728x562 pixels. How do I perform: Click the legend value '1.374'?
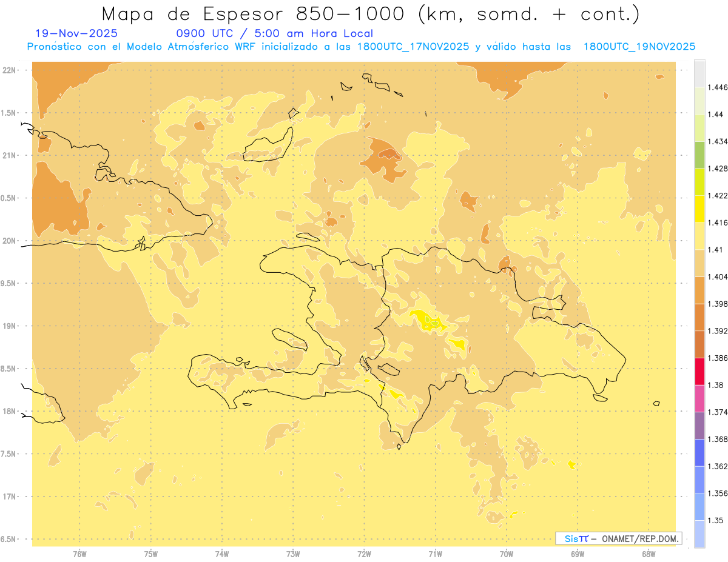click(x=718, y=412)
